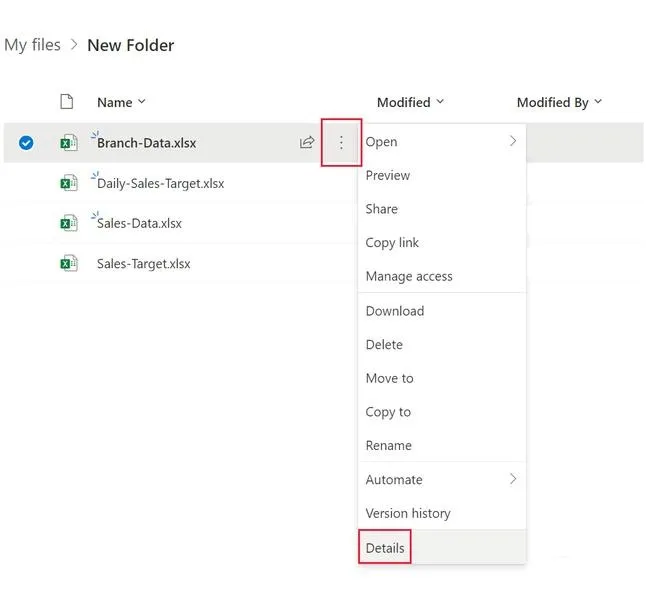Click the Excel icon beside Sales-Target.xlsx

[x=69, y=263]
